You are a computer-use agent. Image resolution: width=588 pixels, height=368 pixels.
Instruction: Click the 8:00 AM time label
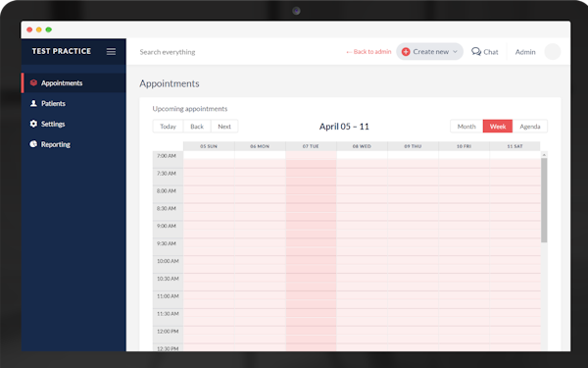167,190
